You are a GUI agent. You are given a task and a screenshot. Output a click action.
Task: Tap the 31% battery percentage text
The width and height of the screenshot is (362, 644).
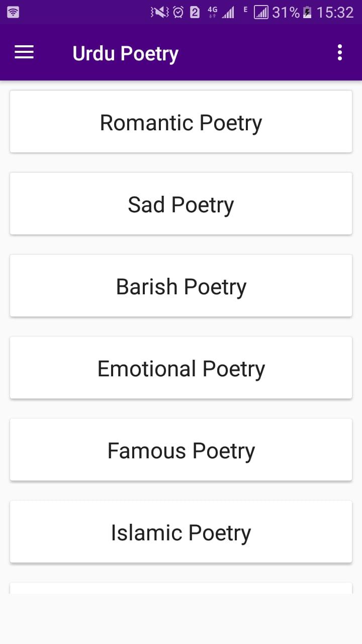click(x=286, y=12)
